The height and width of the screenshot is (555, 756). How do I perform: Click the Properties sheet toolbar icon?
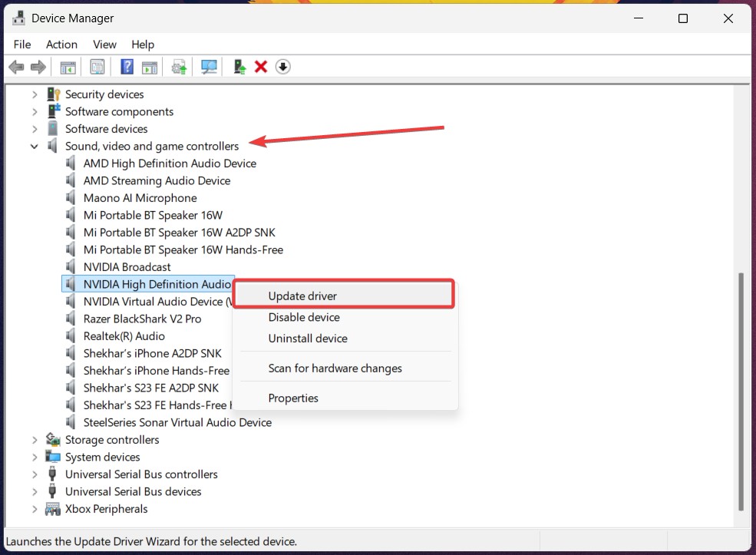pos(97,67)
